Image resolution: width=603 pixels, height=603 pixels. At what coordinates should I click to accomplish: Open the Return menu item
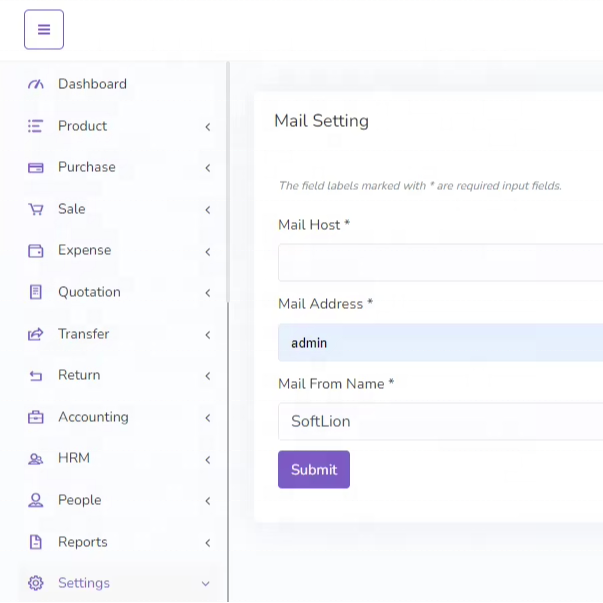coord(79,375)
